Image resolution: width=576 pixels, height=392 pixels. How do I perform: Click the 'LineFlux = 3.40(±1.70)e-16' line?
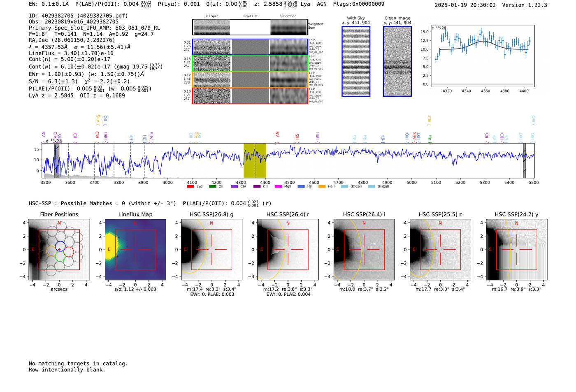coord(71,53)
